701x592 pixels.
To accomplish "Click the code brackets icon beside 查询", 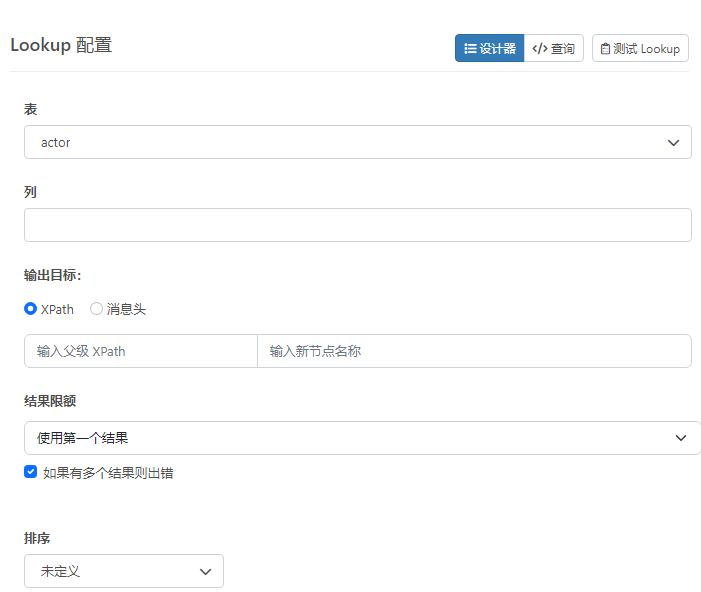I will (540, 49).
